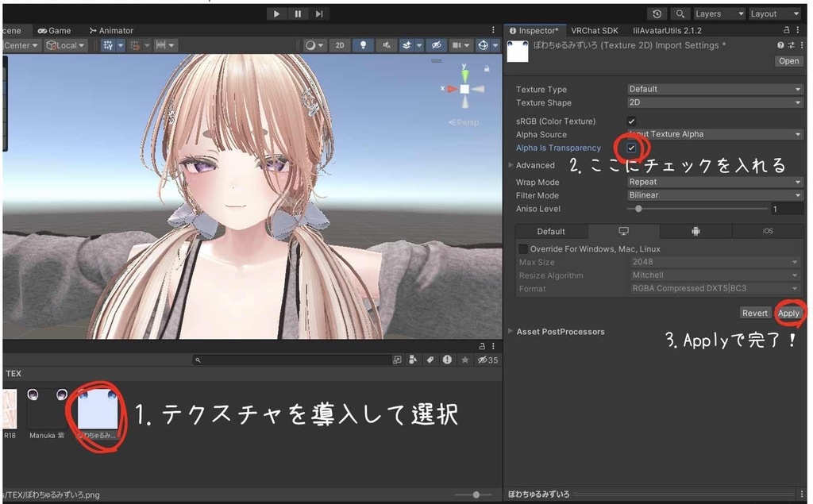This screenshot has height=504, width=813.
Task: Open Project panel's search-by-type icon
Action: [x=412, y=360]
